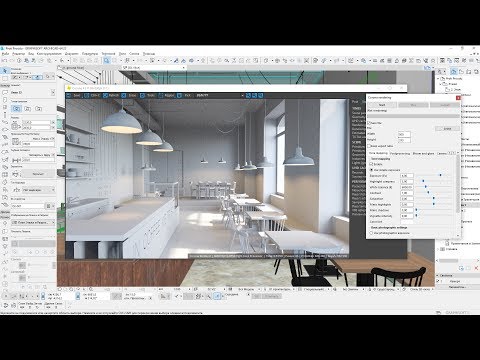Select the 2nd story item in Navigator tree
This screenshot has height=360, width=480.
point(453,90)
